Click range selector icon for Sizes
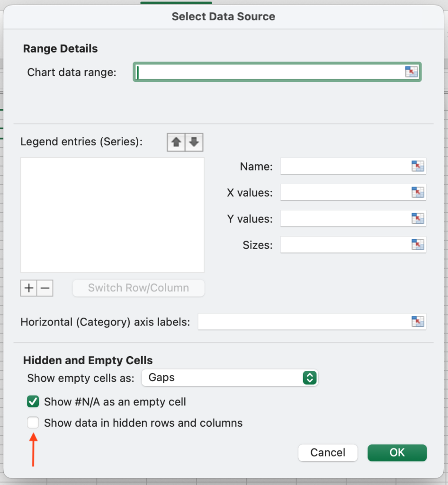448x485 pixels. (418, 245)
